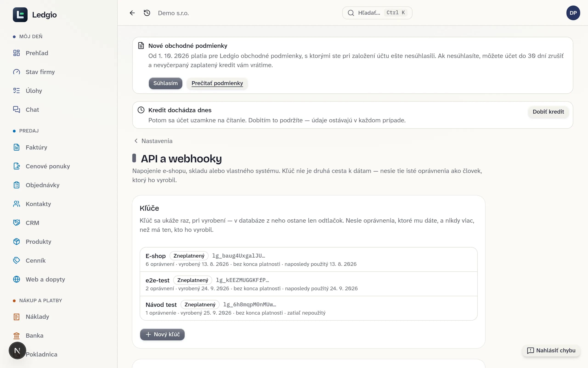The width and height of the screenshot is (588, 368).
Task: Open the CRM handshake icon
Action: coord(17,223)
